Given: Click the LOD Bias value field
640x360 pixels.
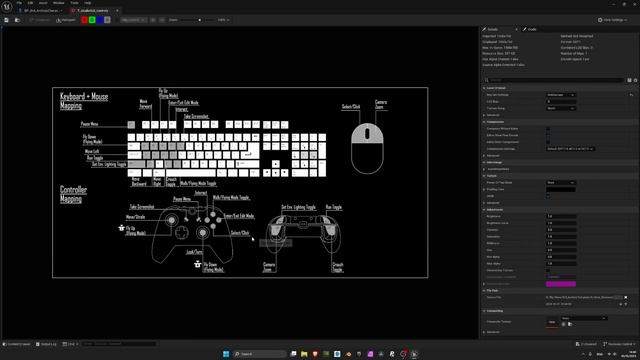Looking at the screenshot, I should pos(561,102).
